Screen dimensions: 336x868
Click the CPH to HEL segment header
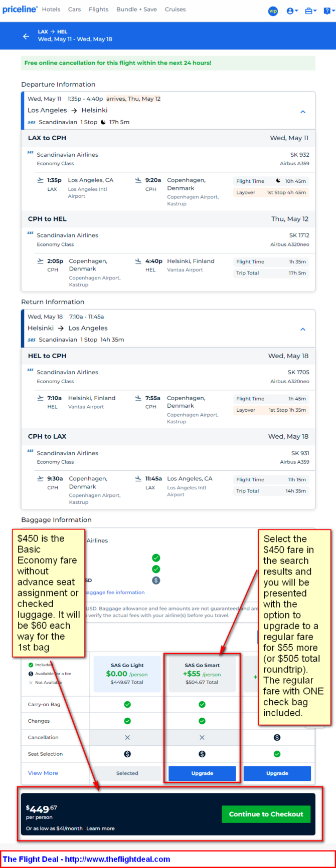click(x=168, y=219)
